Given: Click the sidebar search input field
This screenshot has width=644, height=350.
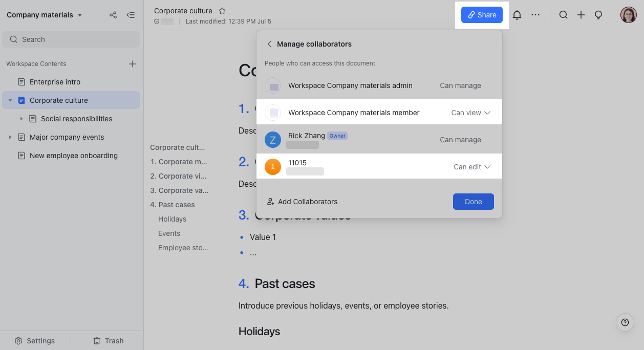Looking at the screenshot, I should pos(71,39).
